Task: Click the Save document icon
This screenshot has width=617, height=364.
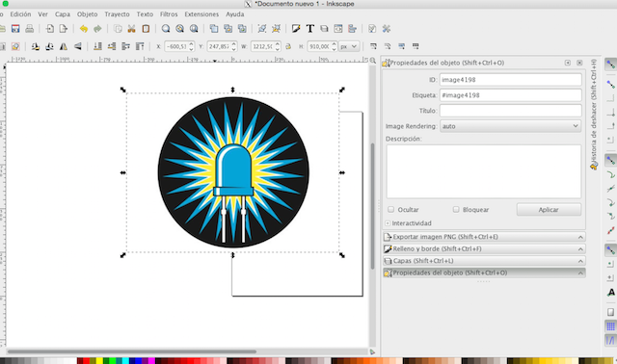Action: pos(15,29)
